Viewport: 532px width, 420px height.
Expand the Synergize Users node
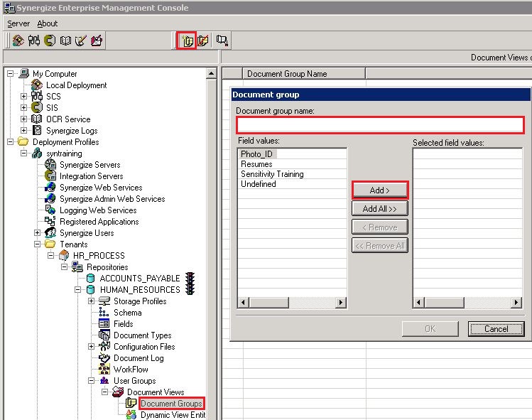pos(38,232)
